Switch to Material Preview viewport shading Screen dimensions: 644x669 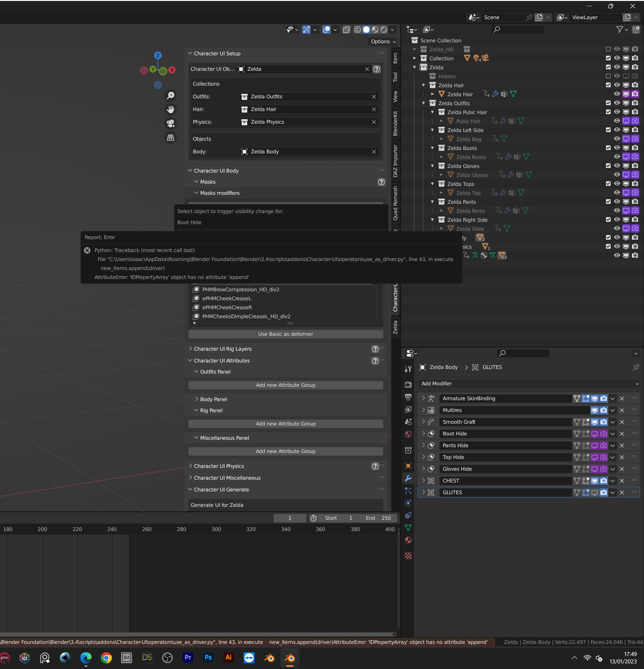[x=375, y=30]
